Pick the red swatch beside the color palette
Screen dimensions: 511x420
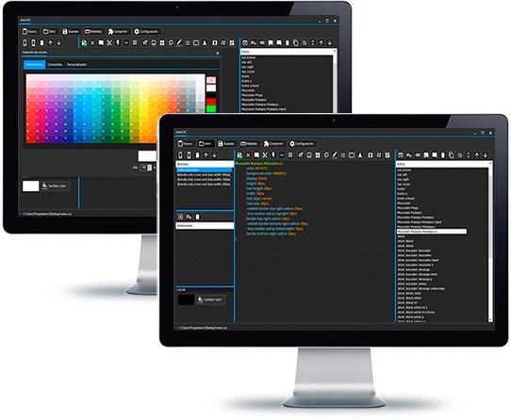point(211,102)
